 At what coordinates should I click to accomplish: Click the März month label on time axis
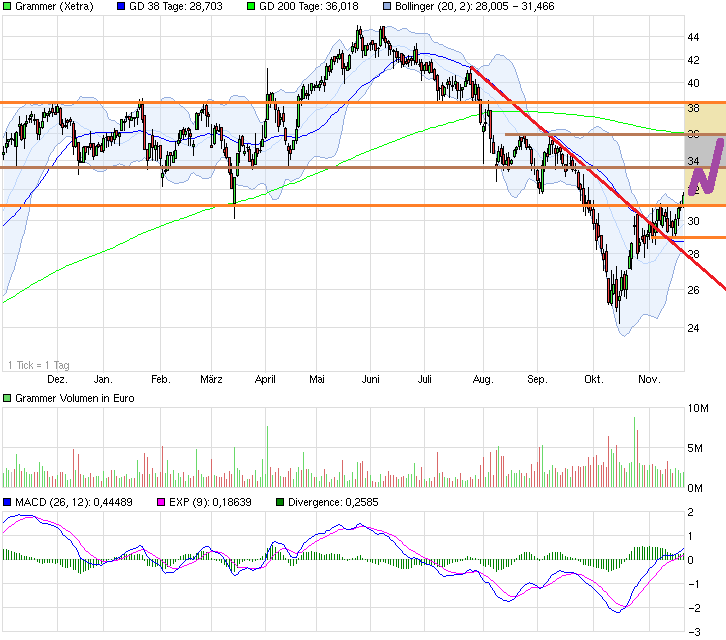point(210,380)
